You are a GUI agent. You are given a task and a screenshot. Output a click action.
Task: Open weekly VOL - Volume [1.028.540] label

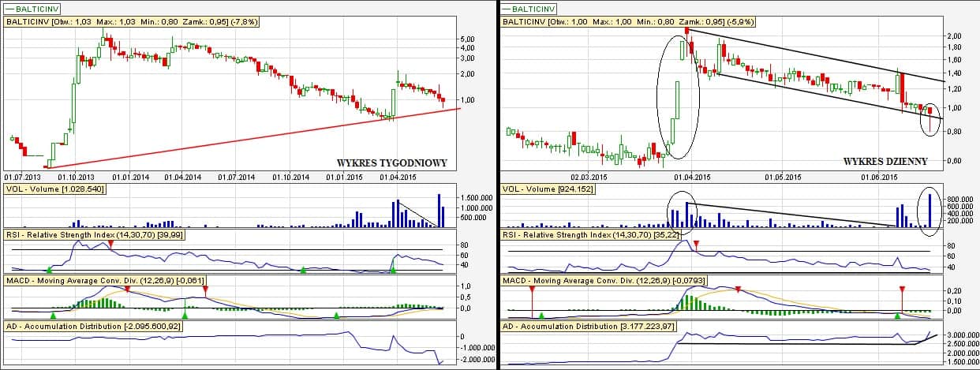tap(54, 189)
